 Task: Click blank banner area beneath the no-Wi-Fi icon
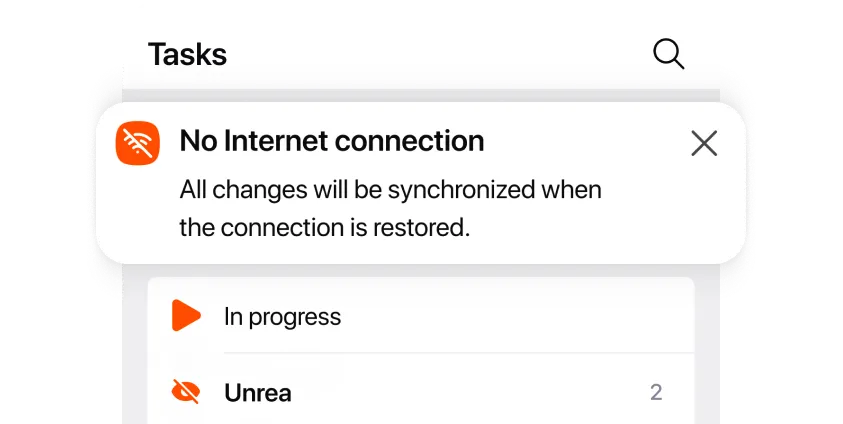pos(138,215)
